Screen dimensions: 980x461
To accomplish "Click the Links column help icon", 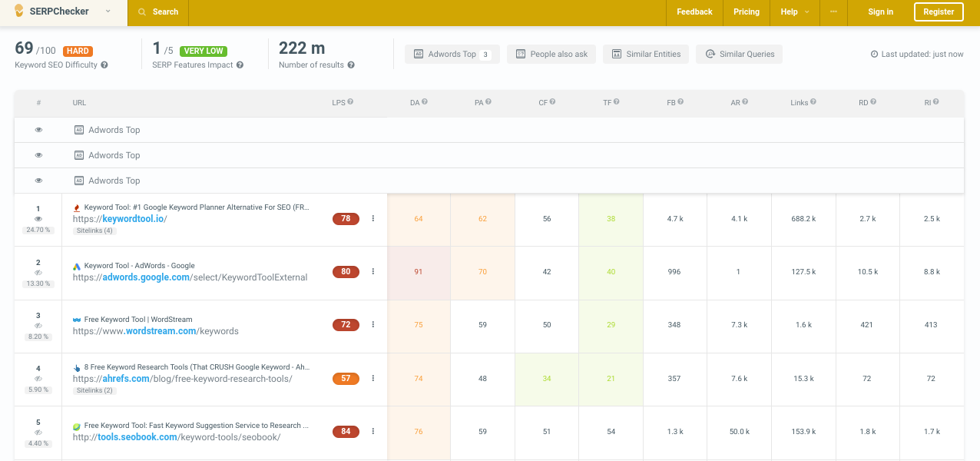I will pyautogui.click(x=813, y=102).
